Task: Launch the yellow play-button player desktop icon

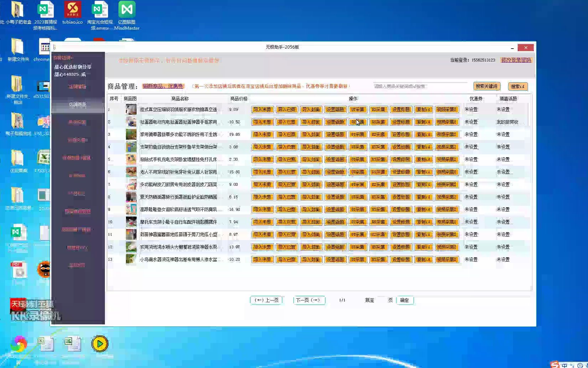Action: [100, 344]
